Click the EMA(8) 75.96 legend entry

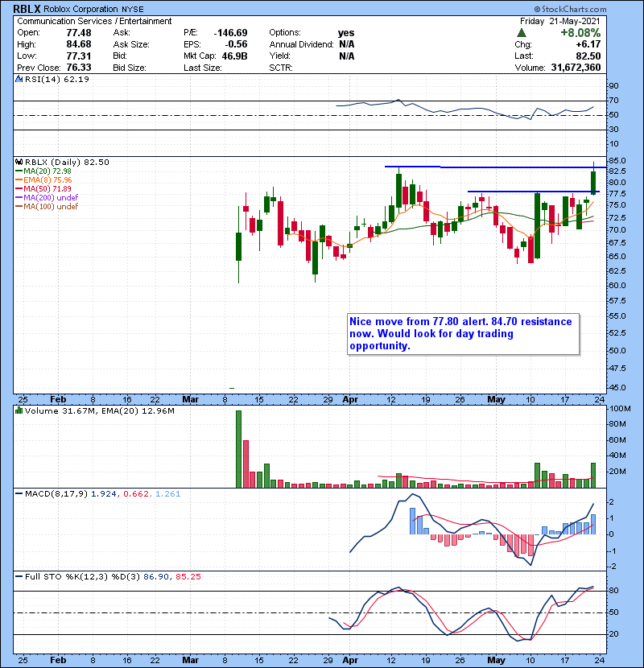coord(43,179)
